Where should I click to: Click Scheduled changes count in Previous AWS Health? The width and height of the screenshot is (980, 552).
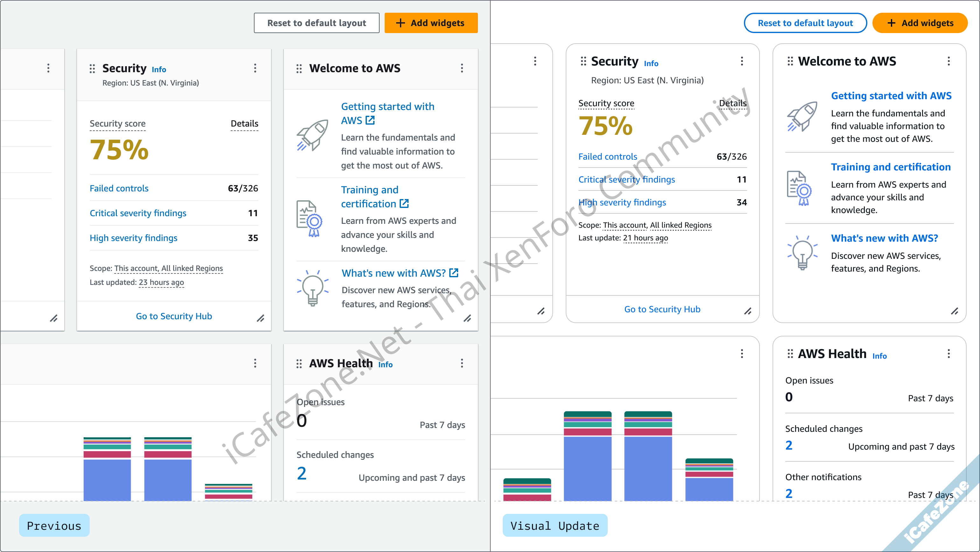point(302,474)
